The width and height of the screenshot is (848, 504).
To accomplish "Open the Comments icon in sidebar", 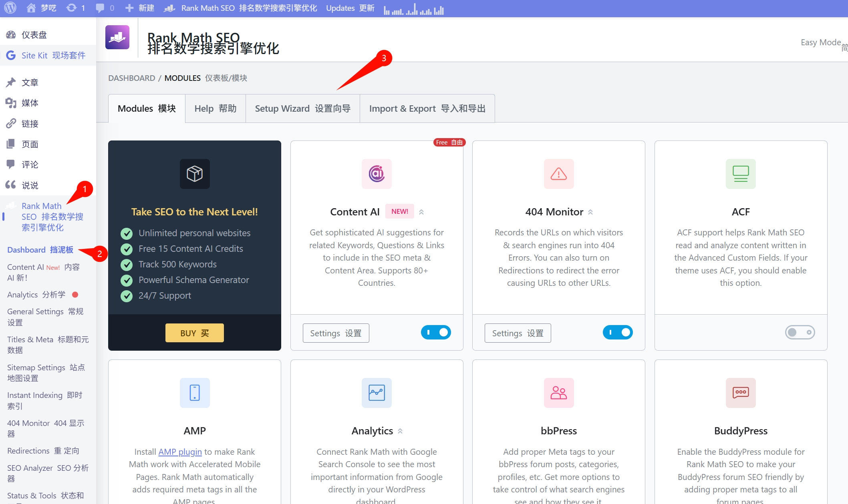I will tap(11, 165).
